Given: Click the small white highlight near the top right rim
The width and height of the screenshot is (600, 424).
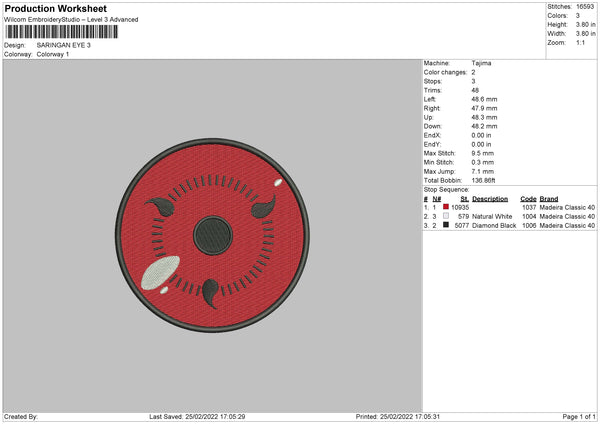Looking at the screenshot, I should (278, 183).
